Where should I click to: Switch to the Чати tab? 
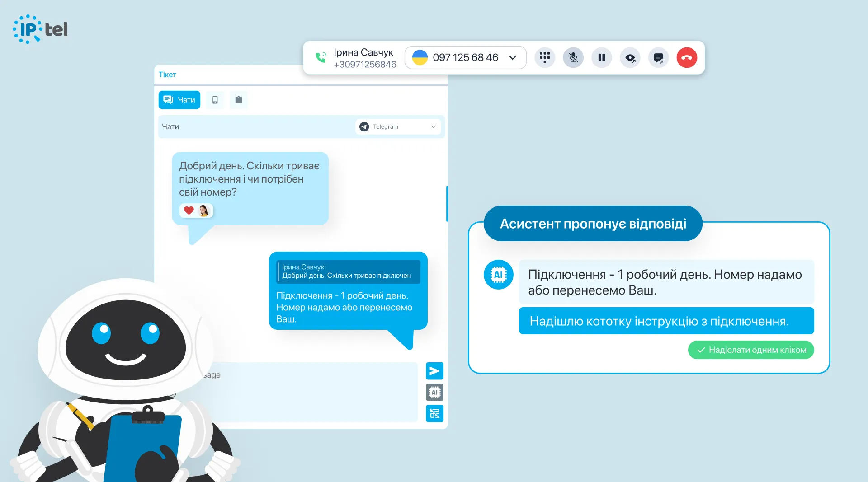point(179,100)
